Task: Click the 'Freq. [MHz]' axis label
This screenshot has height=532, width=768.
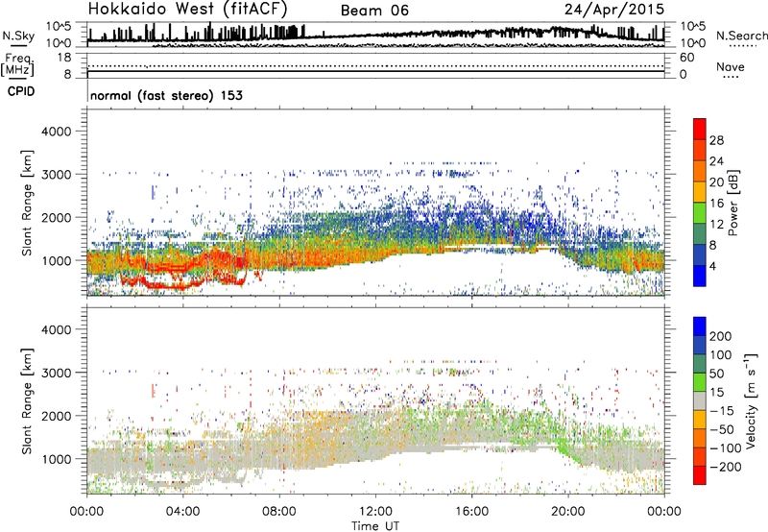Action: pos(18,64)
